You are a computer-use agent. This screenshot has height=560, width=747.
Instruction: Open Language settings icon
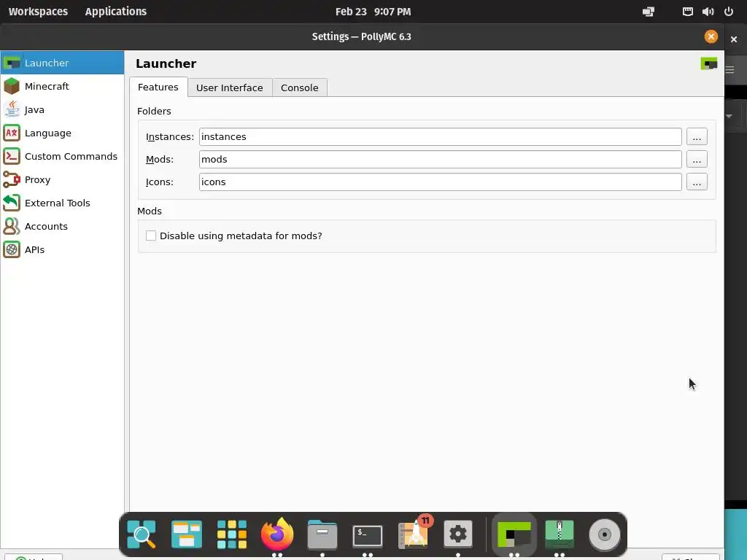[12, 133]
